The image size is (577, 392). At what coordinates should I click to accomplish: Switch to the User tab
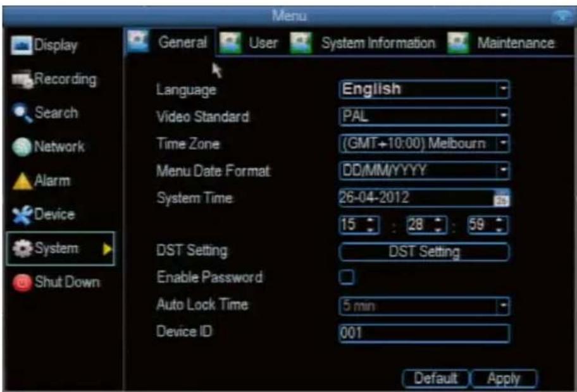[249, 43]
